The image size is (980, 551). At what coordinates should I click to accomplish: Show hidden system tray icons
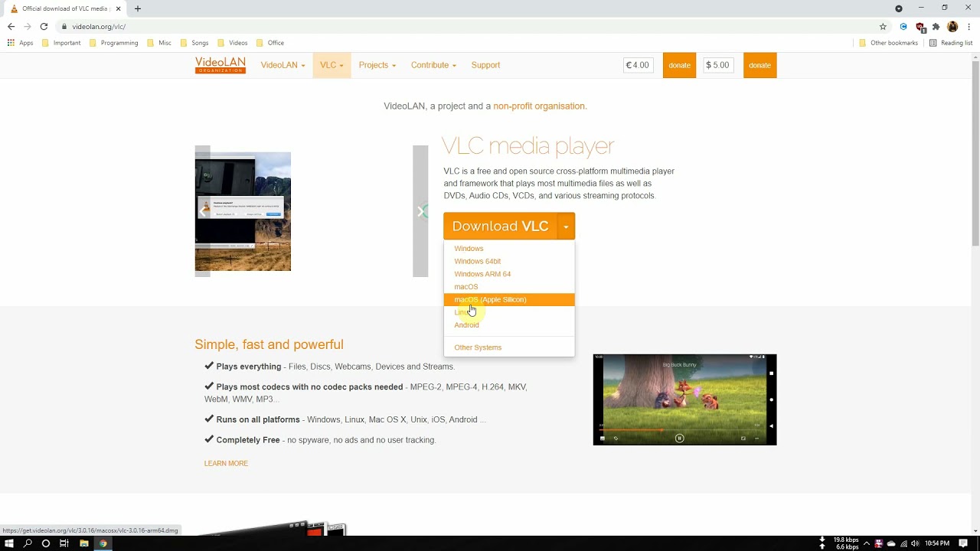[x=867, y=543]
